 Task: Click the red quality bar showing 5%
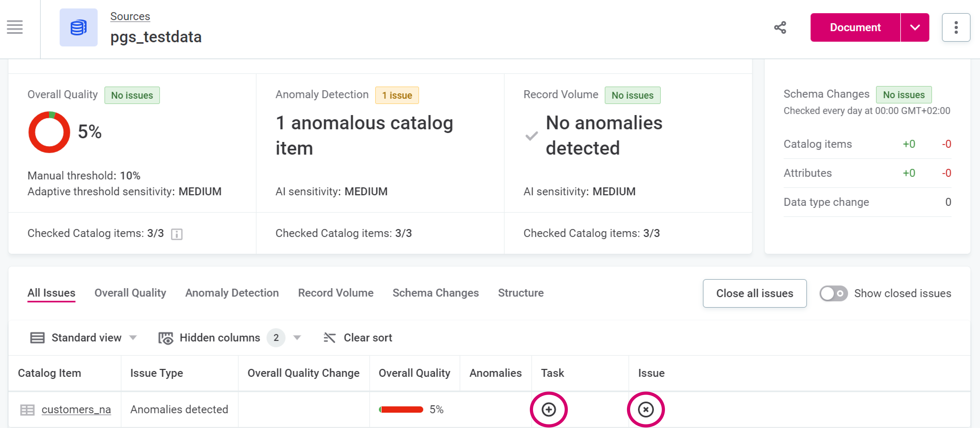tap(401, 410)
